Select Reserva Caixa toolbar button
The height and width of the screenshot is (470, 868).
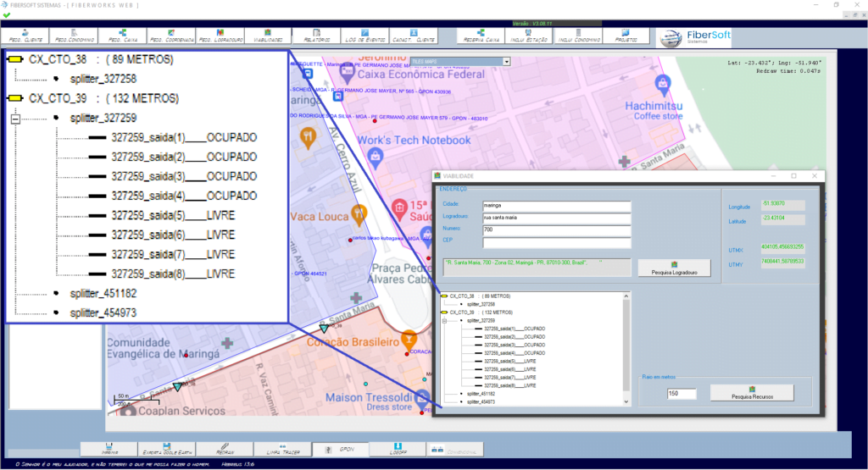(481, 36)
